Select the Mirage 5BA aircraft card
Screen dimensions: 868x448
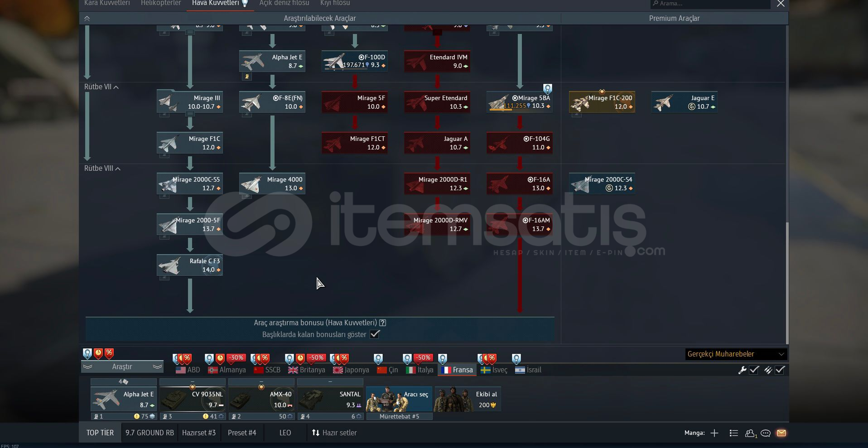tap(520, 102)
